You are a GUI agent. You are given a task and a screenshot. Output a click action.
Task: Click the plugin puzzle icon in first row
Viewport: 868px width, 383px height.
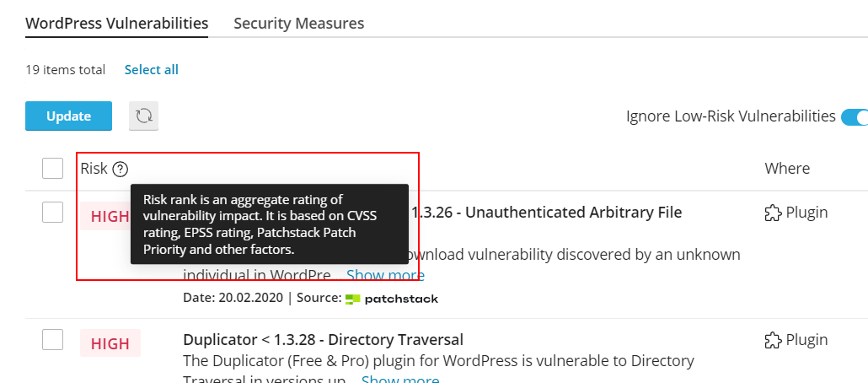click(x=773, y=213)
